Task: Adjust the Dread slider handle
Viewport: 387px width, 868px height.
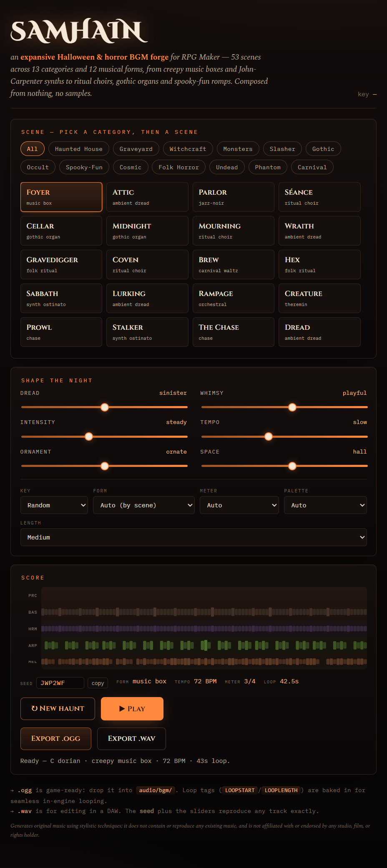Action: click(x=105, y=407)
